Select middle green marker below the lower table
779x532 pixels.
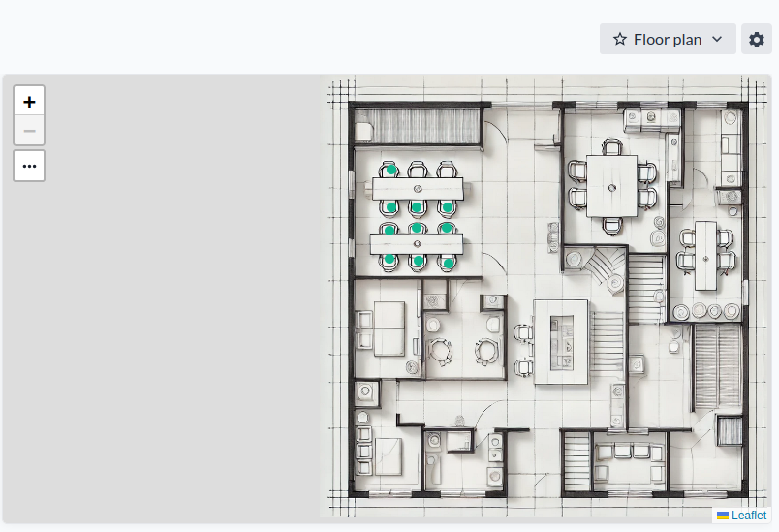point(418,260)
